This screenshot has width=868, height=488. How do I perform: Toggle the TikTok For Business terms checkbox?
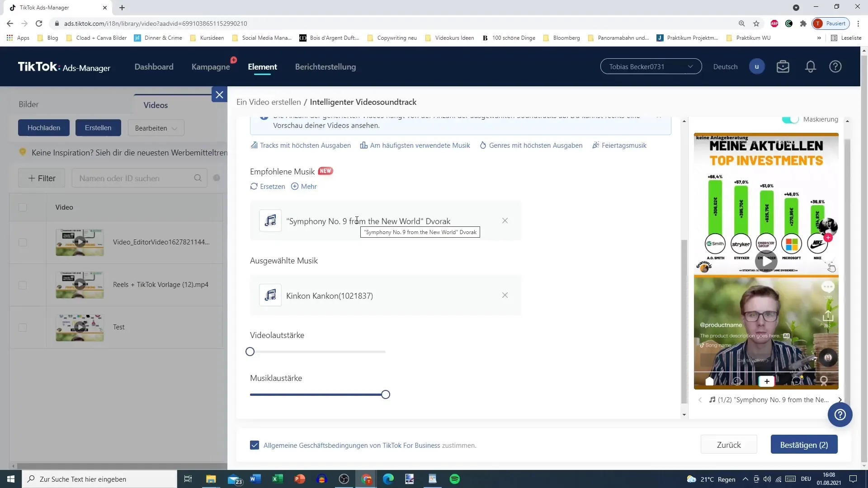pyautogui.click(x=255, y=446)
